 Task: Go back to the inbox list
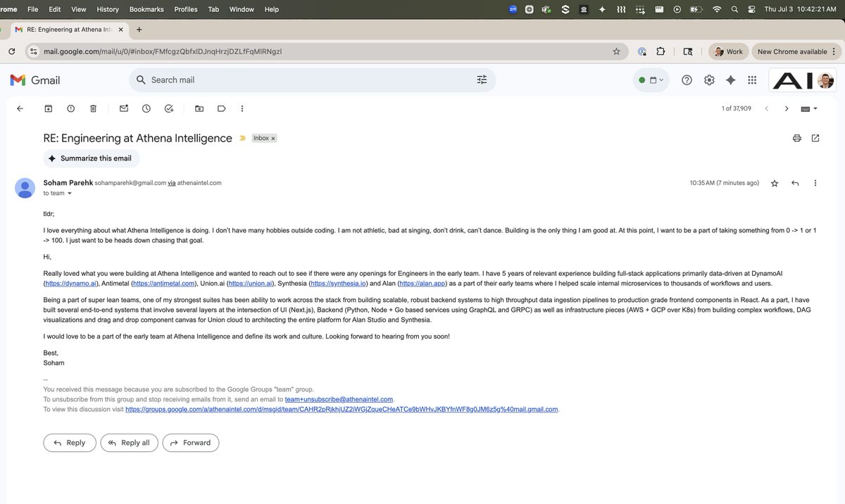point(20,108)
